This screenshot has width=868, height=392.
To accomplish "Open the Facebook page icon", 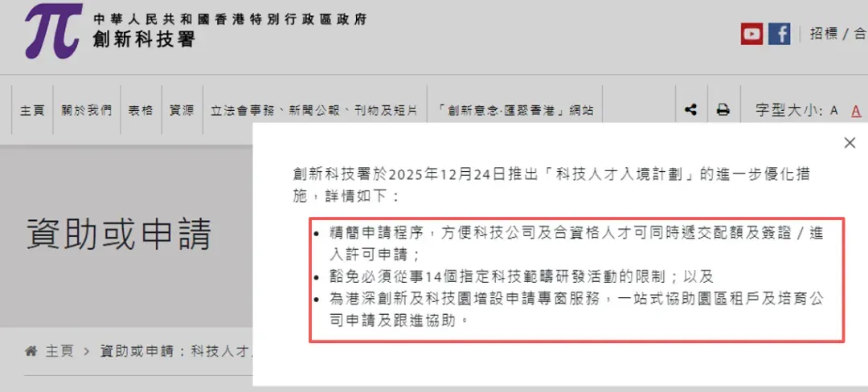I will click(x=780, y=34).
